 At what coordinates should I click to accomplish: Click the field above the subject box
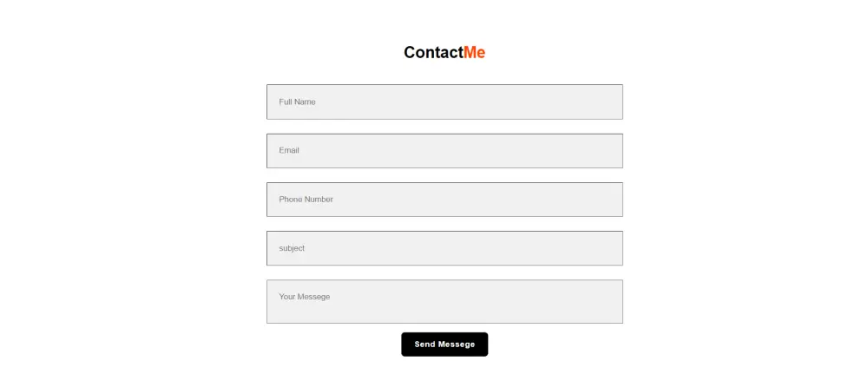(x=444, y=200)
